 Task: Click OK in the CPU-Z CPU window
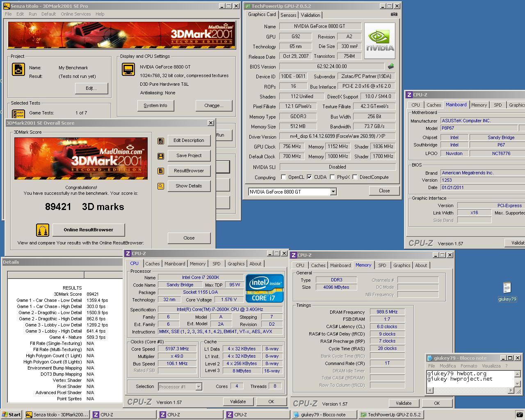tap(271, 402)
